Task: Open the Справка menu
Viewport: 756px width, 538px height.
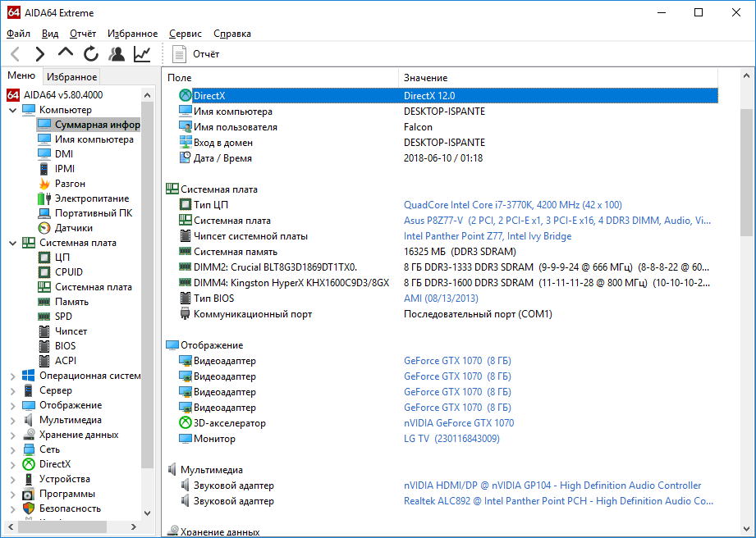Action: tap(232, 34)
